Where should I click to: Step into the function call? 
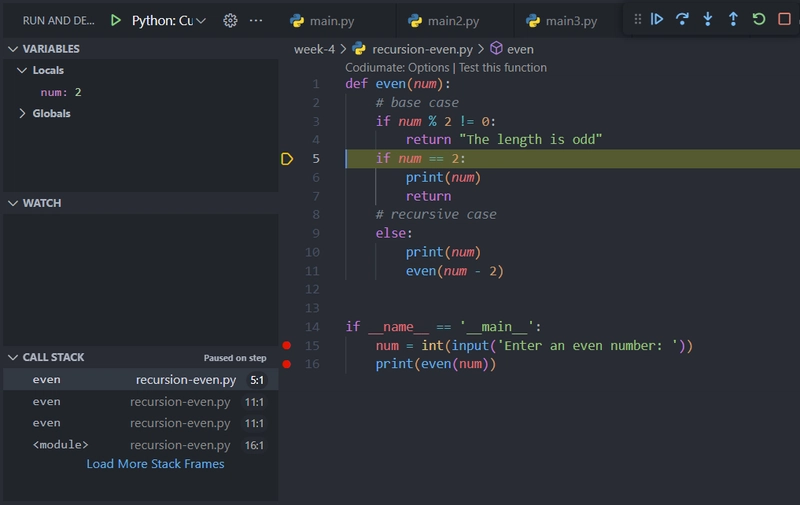[708, 19]
